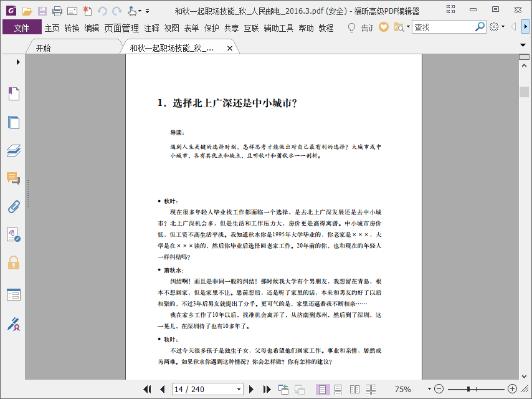The width and height of the screenshot is (532, 399).
Task: Close the 和秋一起职场技能 document tab
Action: [x=230, y=48]
